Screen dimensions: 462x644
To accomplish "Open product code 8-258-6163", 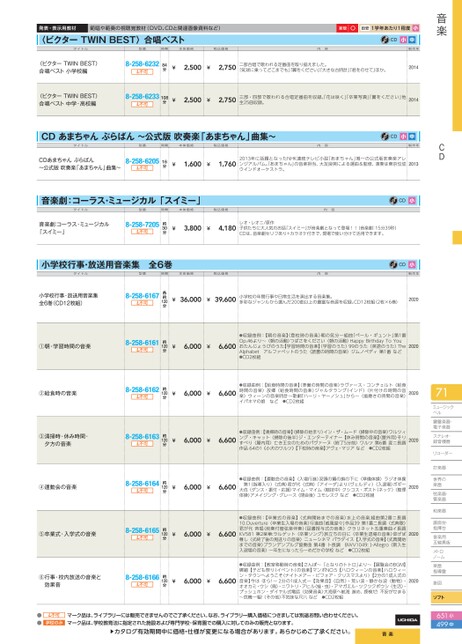I will [x=142, y=437].
